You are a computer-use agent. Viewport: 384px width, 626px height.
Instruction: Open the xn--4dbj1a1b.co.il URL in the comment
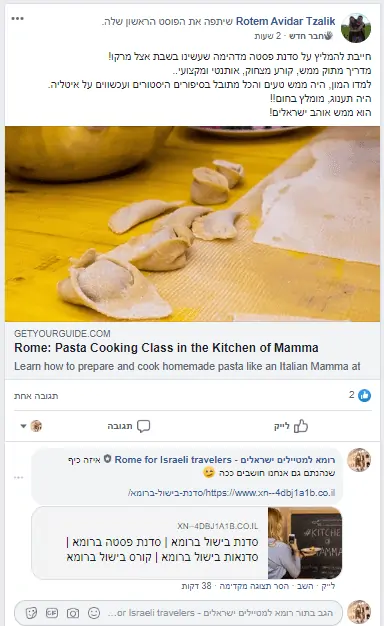pyautogui.click(x=232, y=493)
